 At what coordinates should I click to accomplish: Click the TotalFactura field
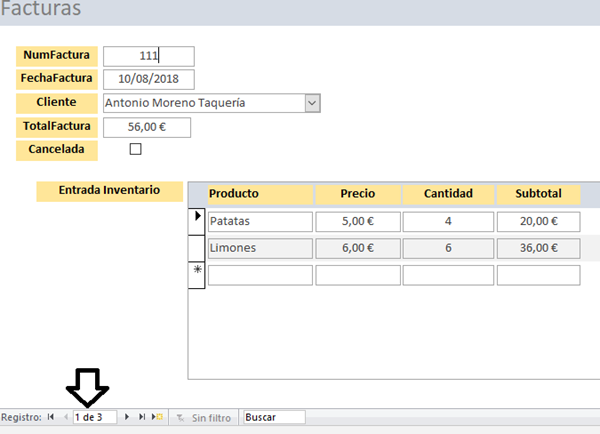146,127
